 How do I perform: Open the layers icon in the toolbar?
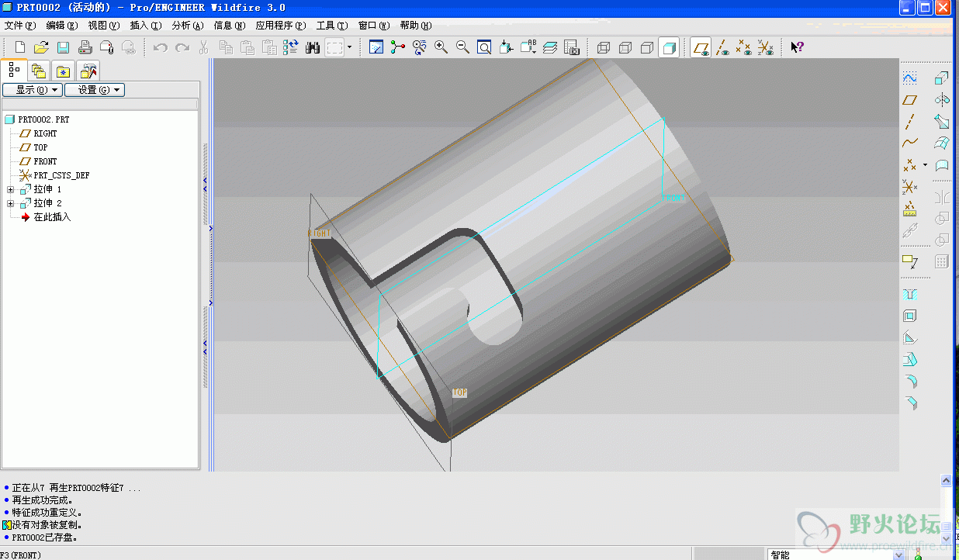550,47
